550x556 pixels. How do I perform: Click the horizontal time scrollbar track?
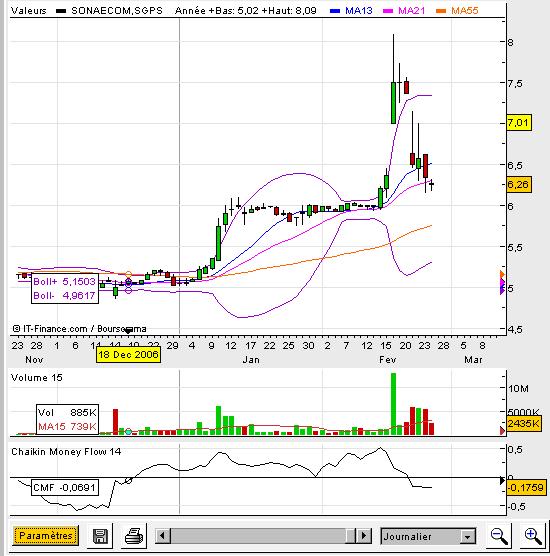pyautogui.click(x=263, y=535)
